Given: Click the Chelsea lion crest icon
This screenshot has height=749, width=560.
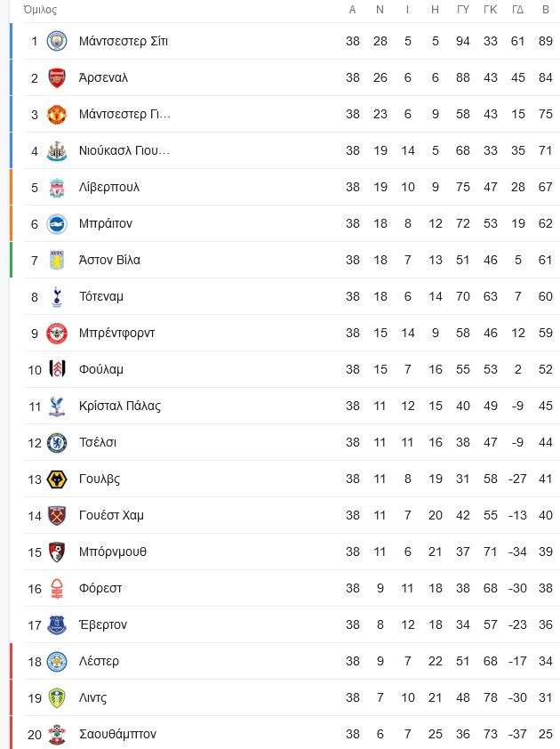Looking at the screenshot, I should [x=57, y=443].
